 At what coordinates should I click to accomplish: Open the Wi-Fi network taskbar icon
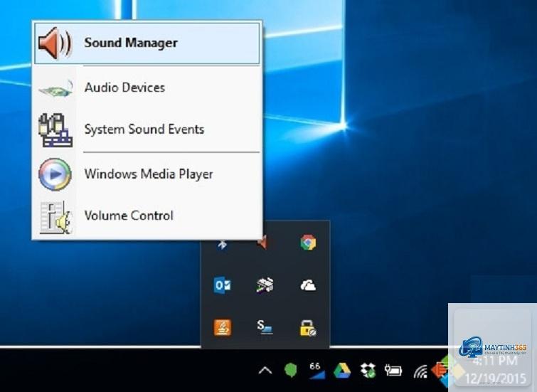(x=421, y=372)
